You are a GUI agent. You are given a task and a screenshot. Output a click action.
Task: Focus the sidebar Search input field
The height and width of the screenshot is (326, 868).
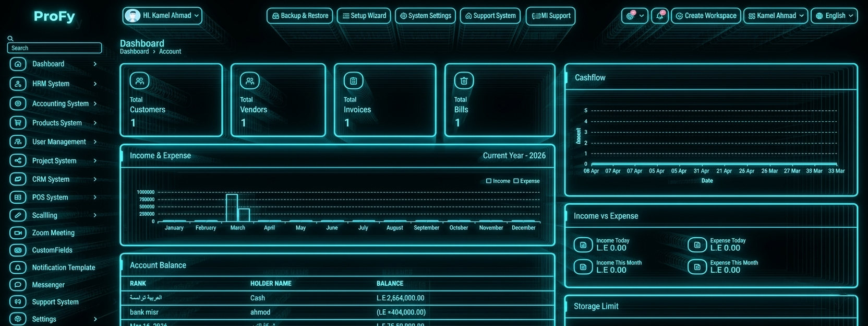coord(54,48)
